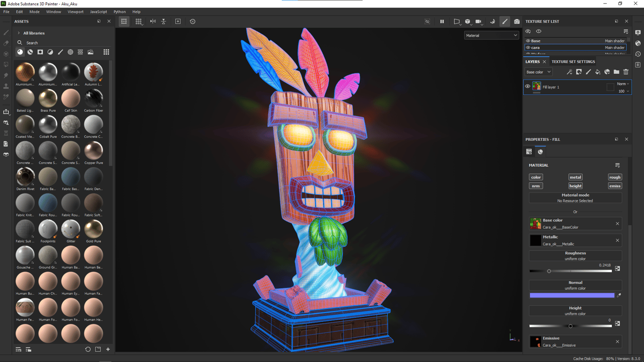
Task: Open Log icon on right dock
Action: click(638, 65)
